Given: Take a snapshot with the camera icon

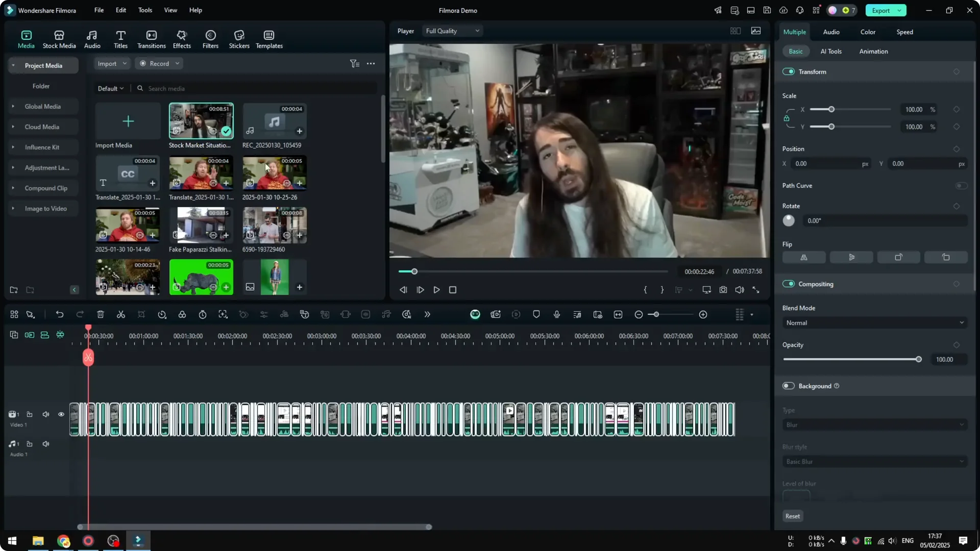Looking at the screenshot, I should pyautogui.click(x=723, y=290).
